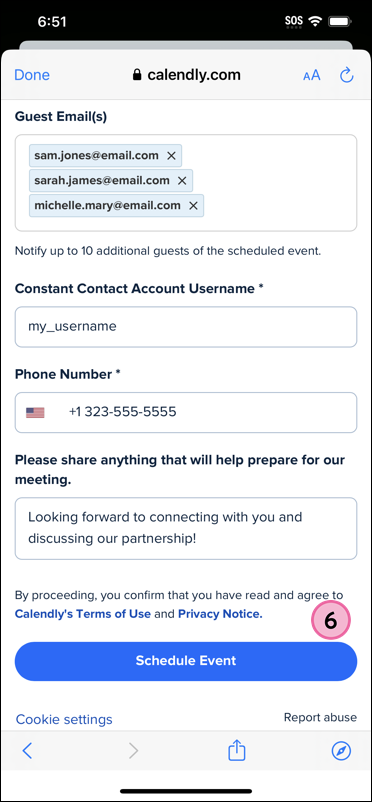This screenshot has height=802, width=372.
Task: Remove michelle.mary@email.com guest chip
Action: point(193,206)
